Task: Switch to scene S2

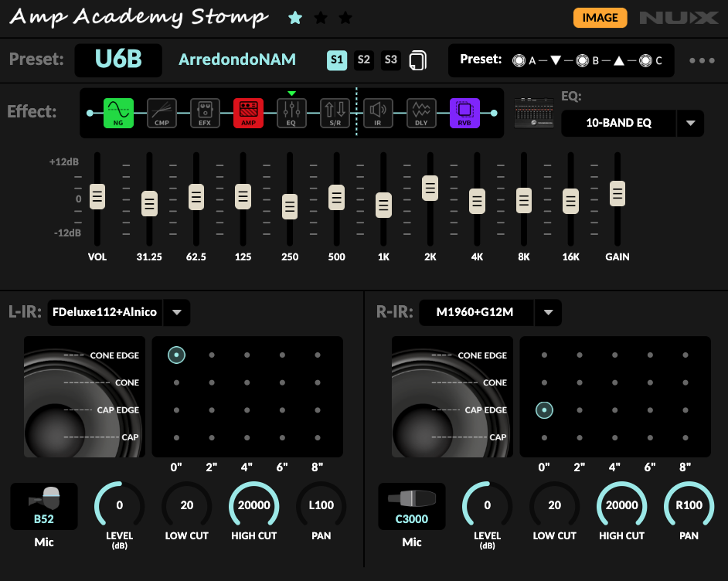Action: click(x=364, y=59)
